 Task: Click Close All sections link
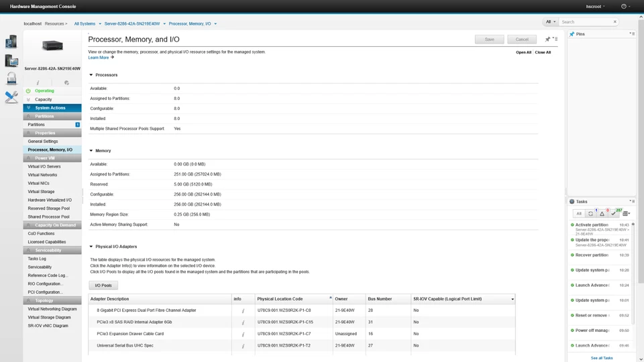tap(543, 52)
